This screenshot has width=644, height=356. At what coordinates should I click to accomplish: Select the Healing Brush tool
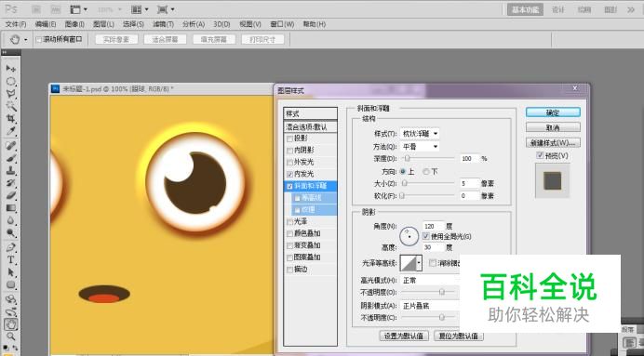point(10,146)
